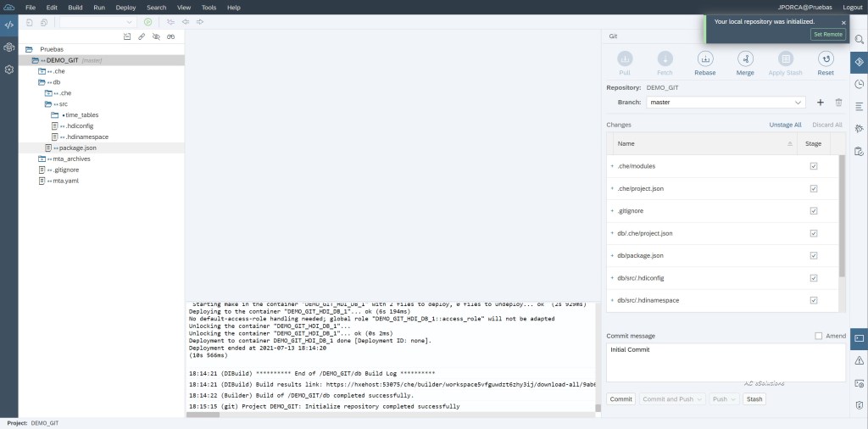Enable the Amend checkbox
The height and width of the screenshot is (429, 868).
(x=819, y=336)
